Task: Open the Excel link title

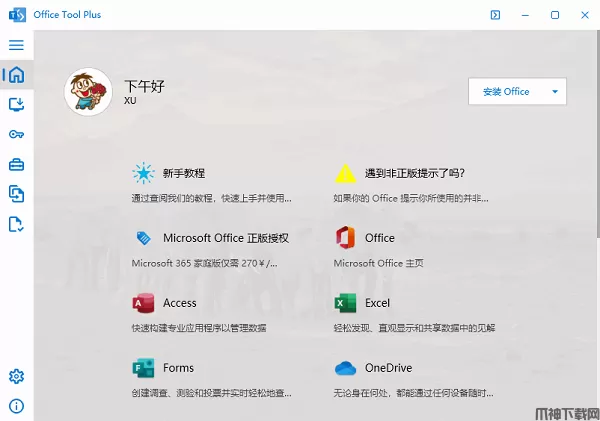Action: [377, 303]
